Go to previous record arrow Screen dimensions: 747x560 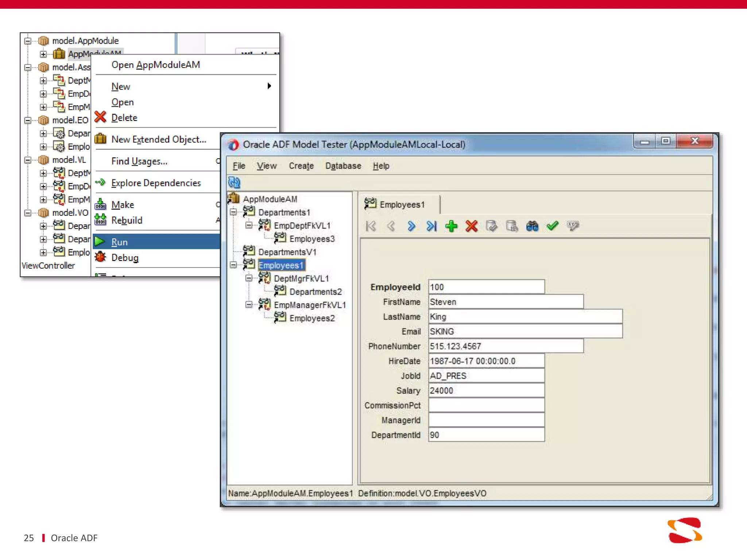pos(391,226)
